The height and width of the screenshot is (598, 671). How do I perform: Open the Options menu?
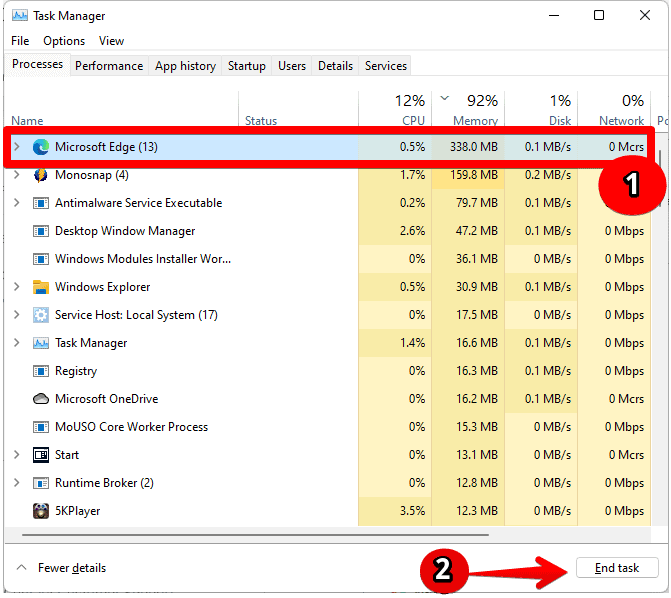click(x=64, y=41)
